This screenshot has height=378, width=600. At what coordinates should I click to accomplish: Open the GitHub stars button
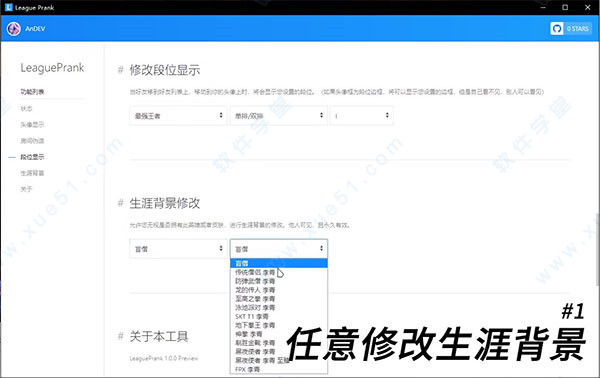[x=571, y=29]
